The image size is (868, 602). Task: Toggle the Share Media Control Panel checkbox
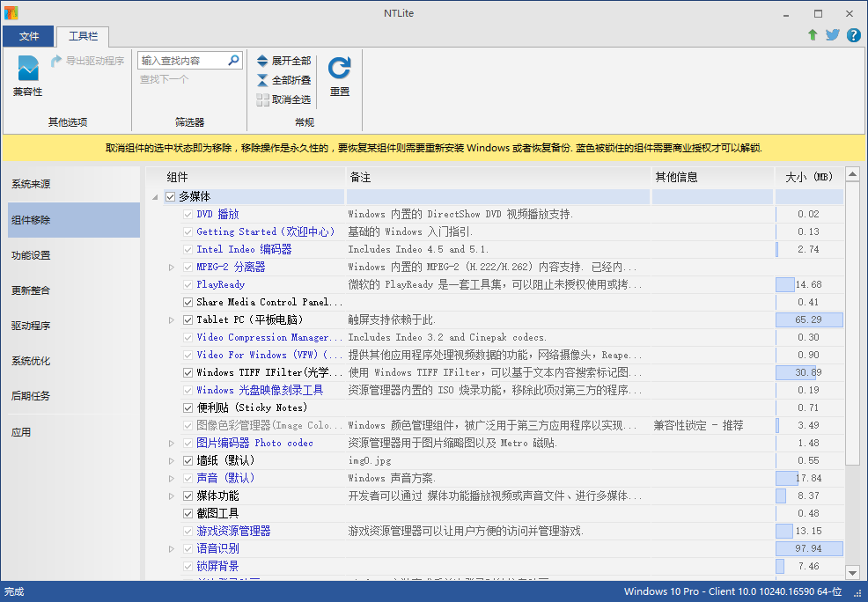pos(188,302)
